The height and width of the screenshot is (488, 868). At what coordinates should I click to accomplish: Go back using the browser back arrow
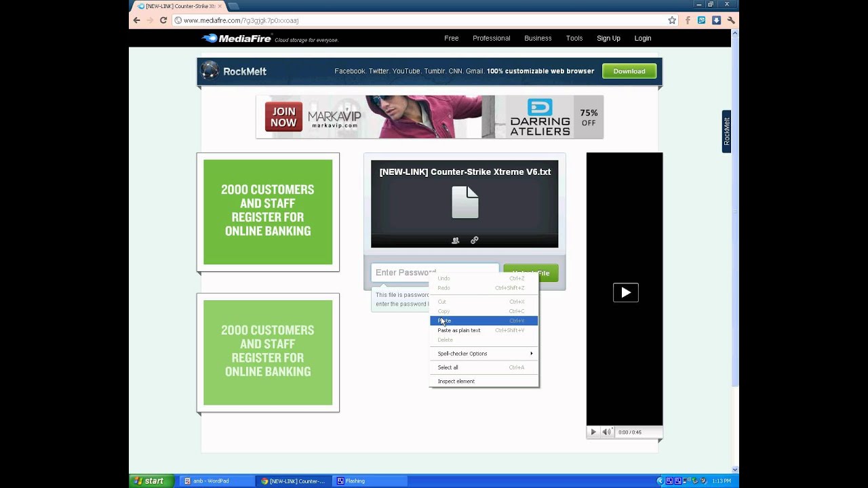click(137, 20)
